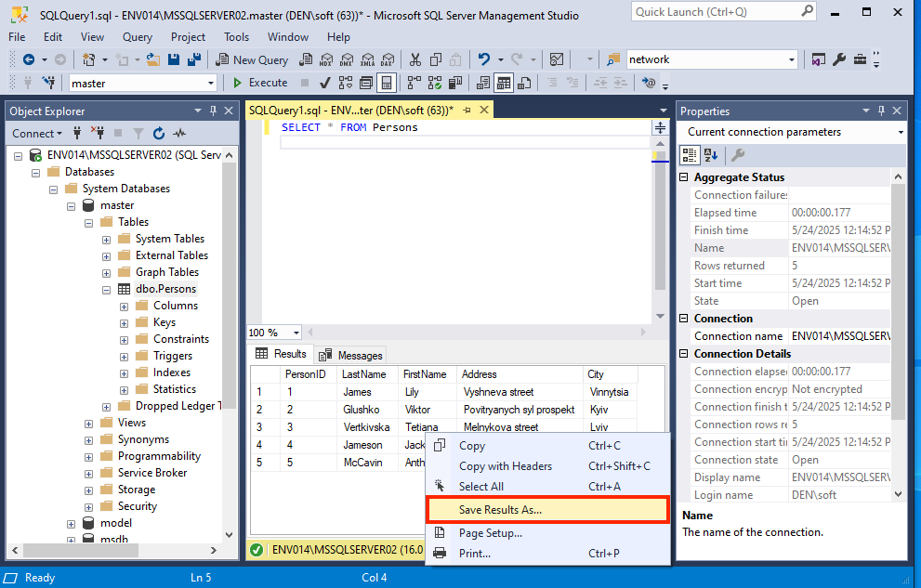Toggle Alphabetical sort in Properties

coord(711,155)
